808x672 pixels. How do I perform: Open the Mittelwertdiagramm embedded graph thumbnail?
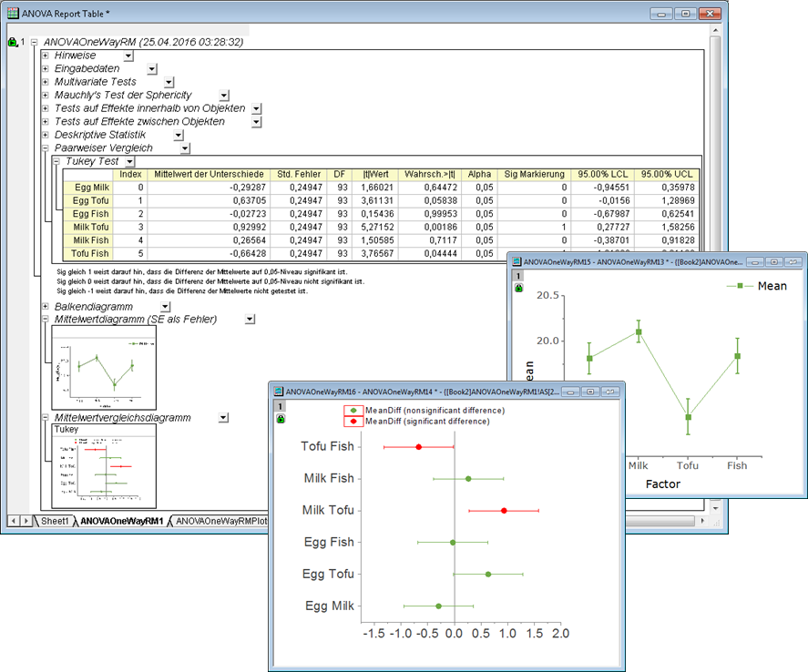tap(104, 368)
